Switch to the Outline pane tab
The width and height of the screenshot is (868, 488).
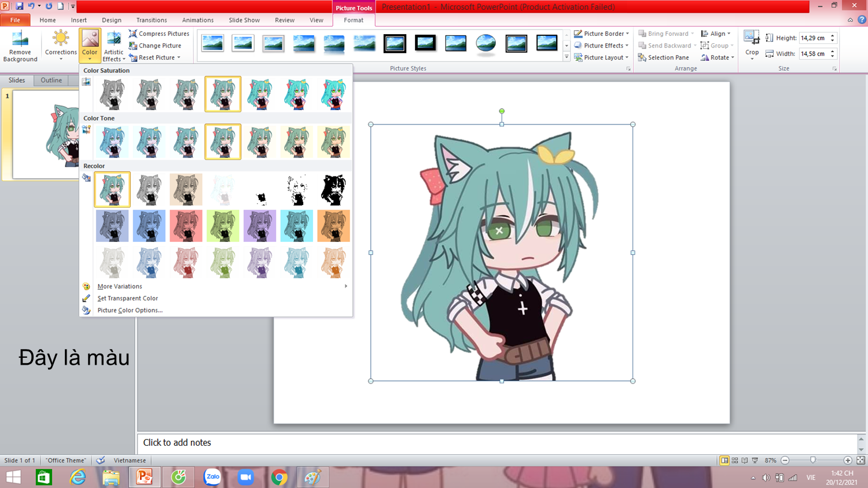pyautogui.click(x=51, y=80)
